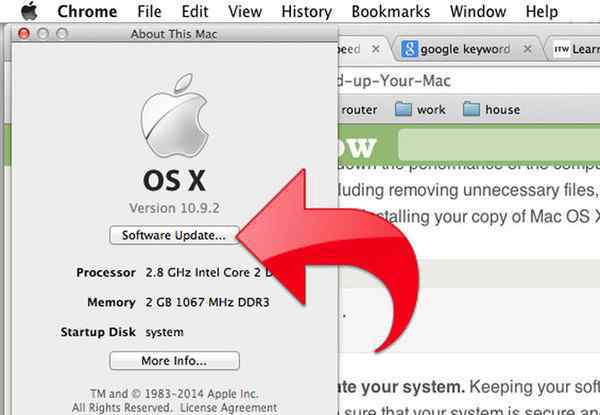The width and height of the screenshot is (600, 415).
Task: Open the License Agreement link
Action: point(228,408)
